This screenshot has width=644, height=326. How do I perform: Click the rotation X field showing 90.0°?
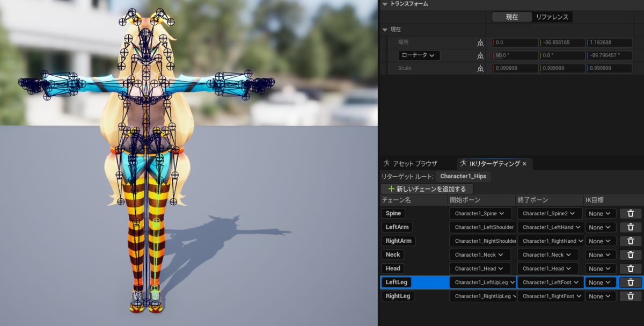[515, 55]
